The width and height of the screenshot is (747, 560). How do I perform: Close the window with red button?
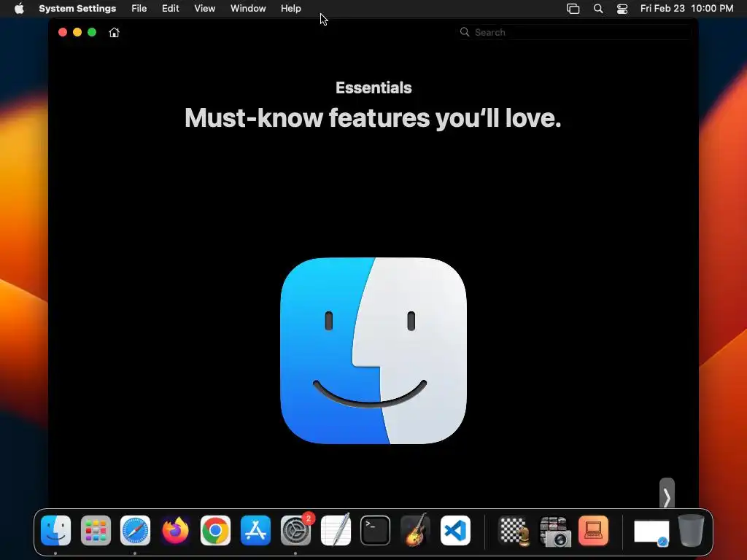63,32
